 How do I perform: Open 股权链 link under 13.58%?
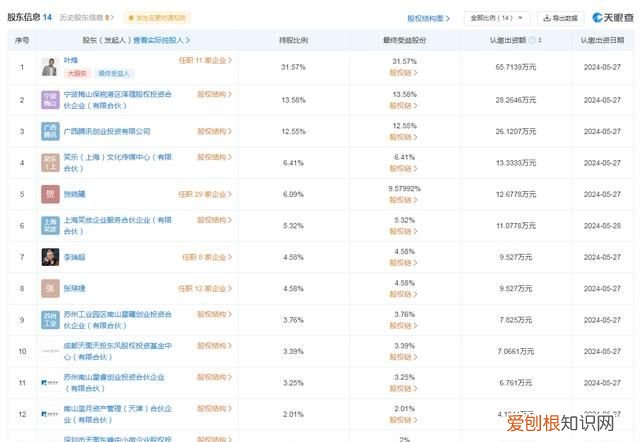tap(403, 106)
